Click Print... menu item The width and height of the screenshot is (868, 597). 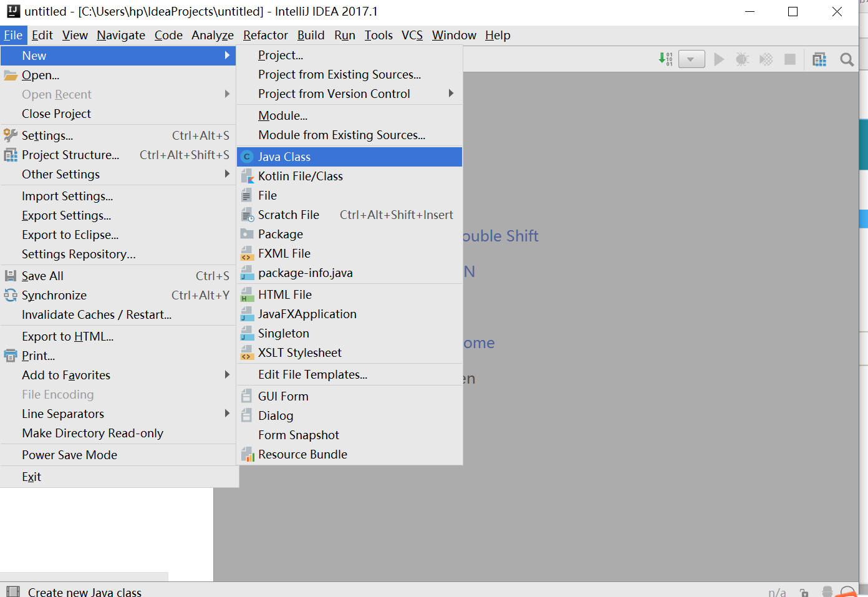click(118, 356)
